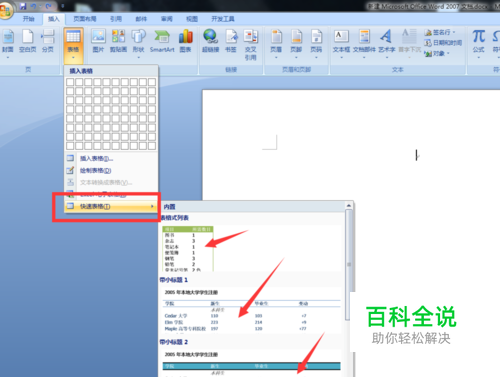Choose 绘制表格(D) draw table option
Viewport: 500px width, 377px height.
pos(111,171)
